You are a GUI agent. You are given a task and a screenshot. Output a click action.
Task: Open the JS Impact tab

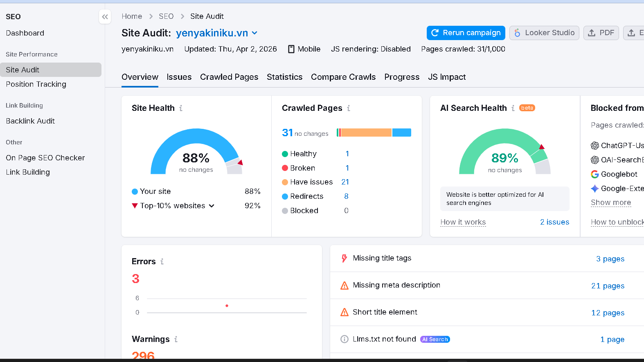447,77
